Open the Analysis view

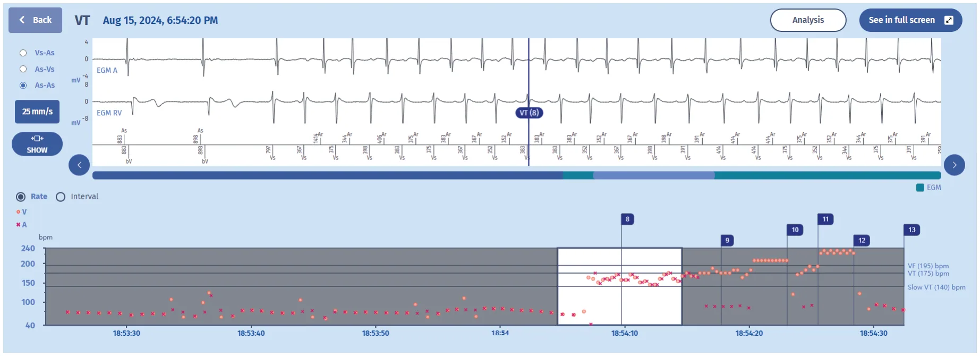[x=808, y=20]
